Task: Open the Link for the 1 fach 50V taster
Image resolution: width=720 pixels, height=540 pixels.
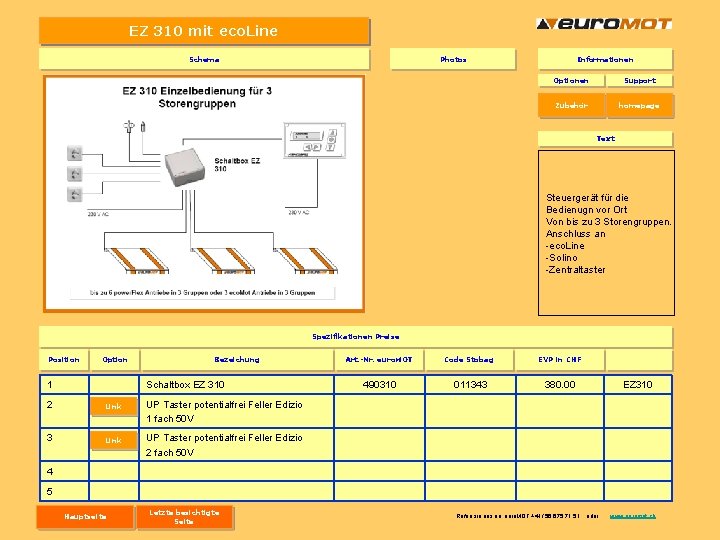Action: [113, 406]
